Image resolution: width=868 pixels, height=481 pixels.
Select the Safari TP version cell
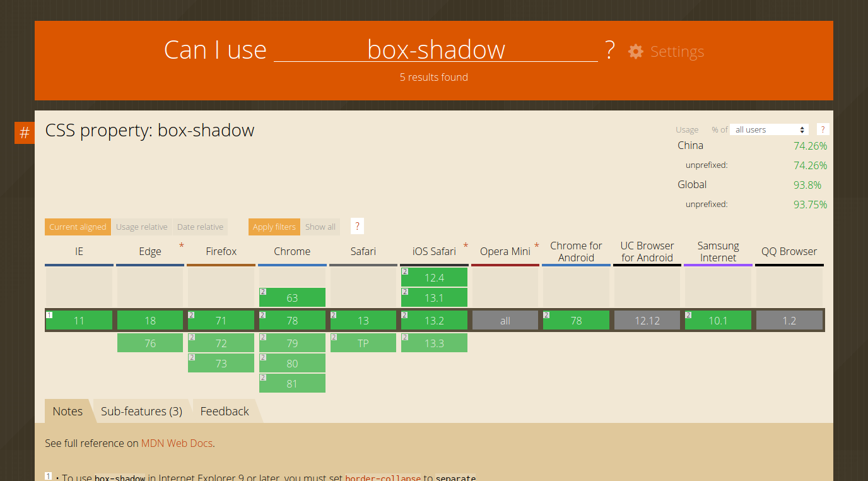coord(363,343)
